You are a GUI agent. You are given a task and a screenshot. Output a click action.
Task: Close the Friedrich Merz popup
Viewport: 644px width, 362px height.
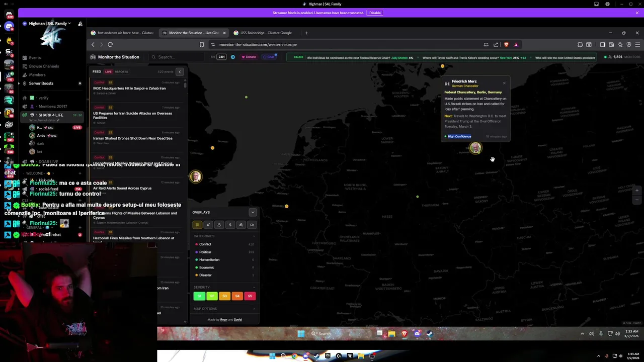504,83
